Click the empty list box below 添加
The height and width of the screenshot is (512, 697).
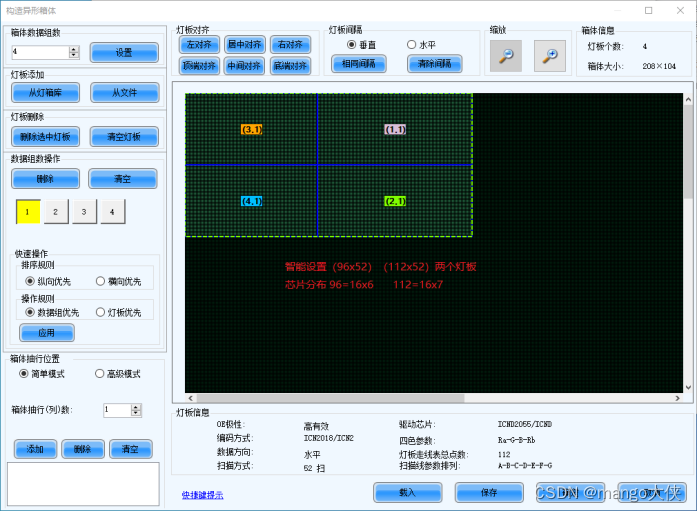83,484
